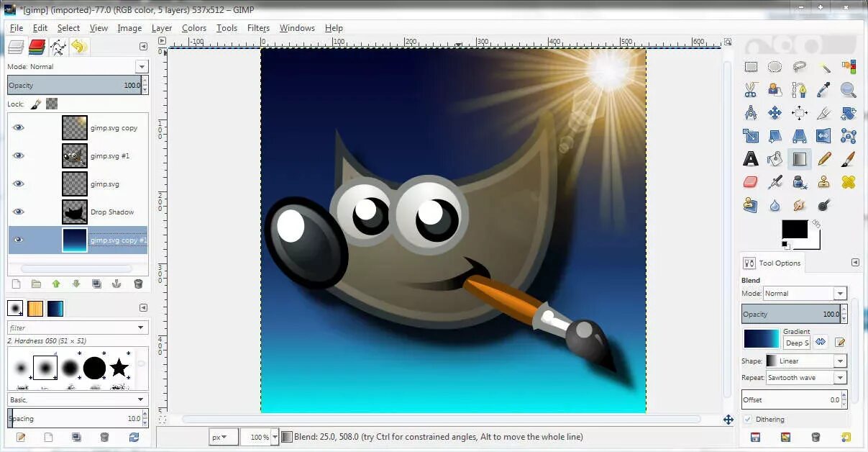Select the Paintbrush tool

pos(849,159)
